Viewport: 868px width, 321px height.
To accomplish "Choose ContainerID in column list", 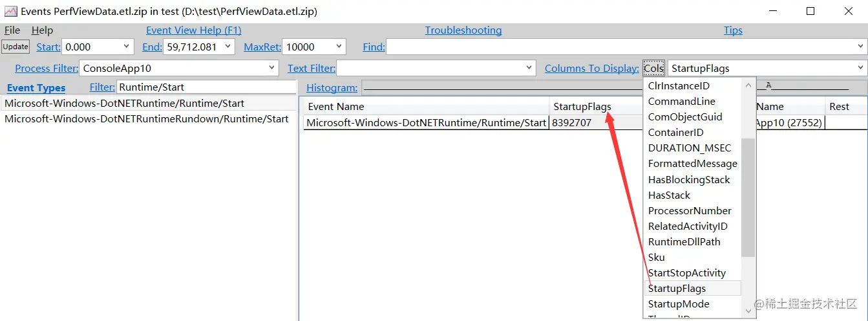I will click(692, 133).
